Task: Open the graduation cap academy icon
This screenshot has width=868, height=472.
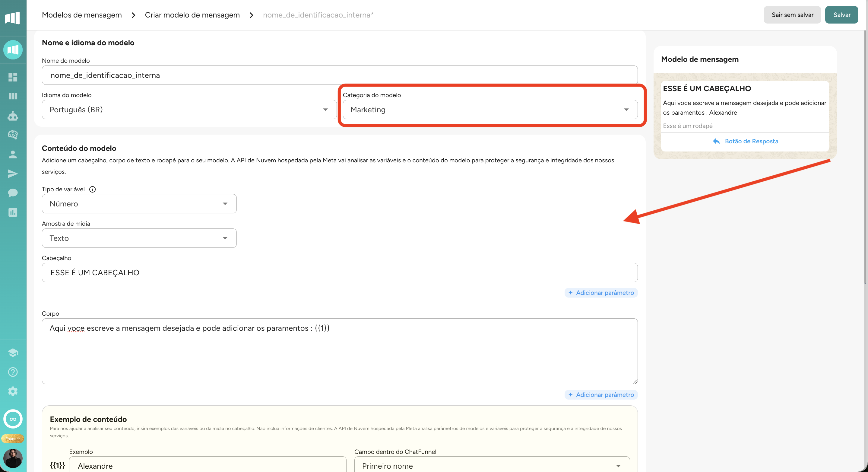Action: click(x=13, y=353)
